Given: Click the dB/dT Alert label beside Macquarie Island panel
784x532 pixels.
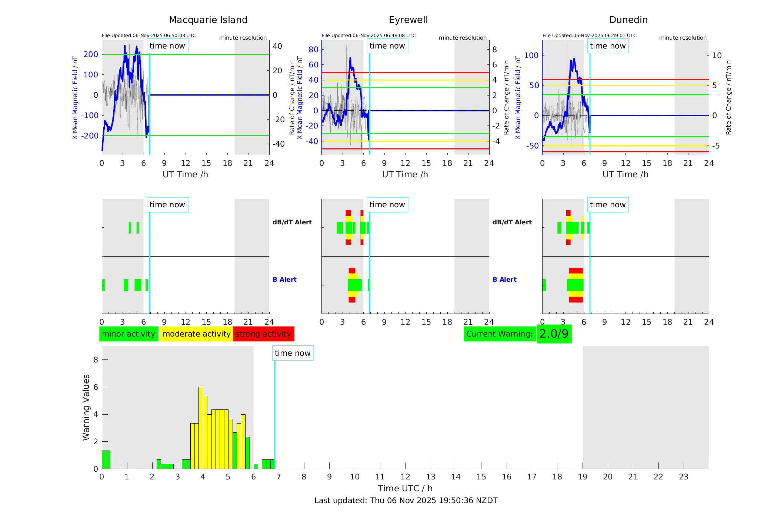Looking at the screenshot, I should click(x=292, y=222).
